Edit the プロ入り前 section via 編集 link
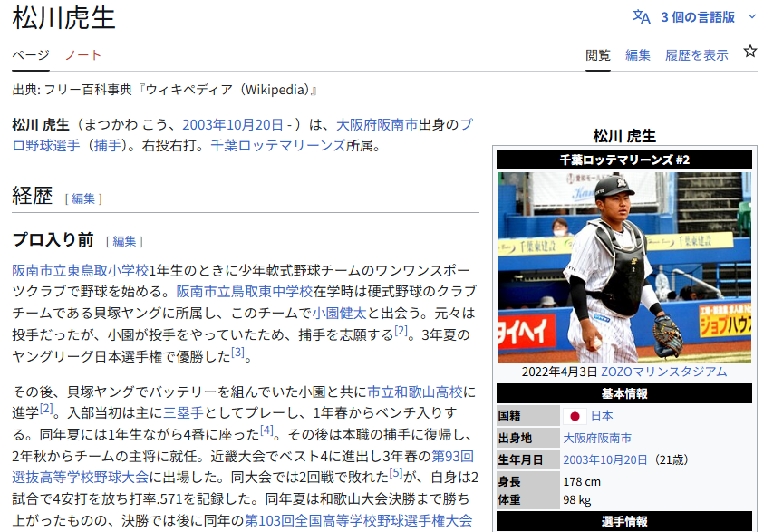Image resolution: width=773 pixels, height=532 pixels. click(x=124, y=241)
